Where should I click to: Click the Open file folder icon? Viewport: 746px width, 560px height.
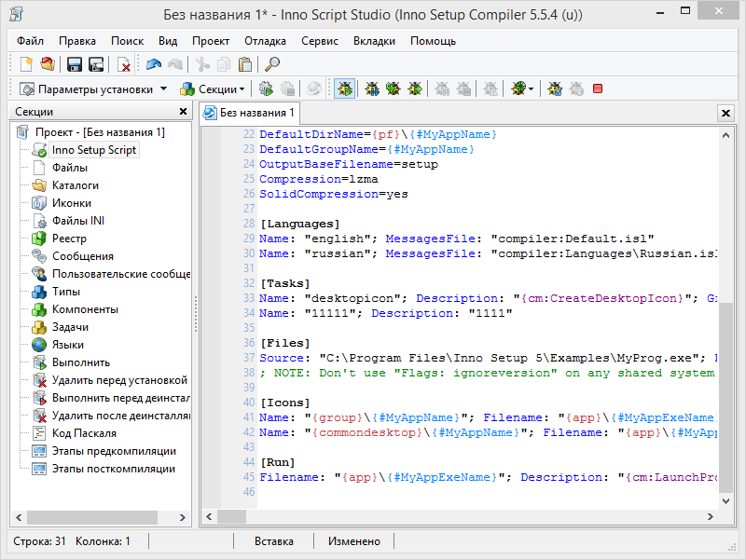[47, 64]
